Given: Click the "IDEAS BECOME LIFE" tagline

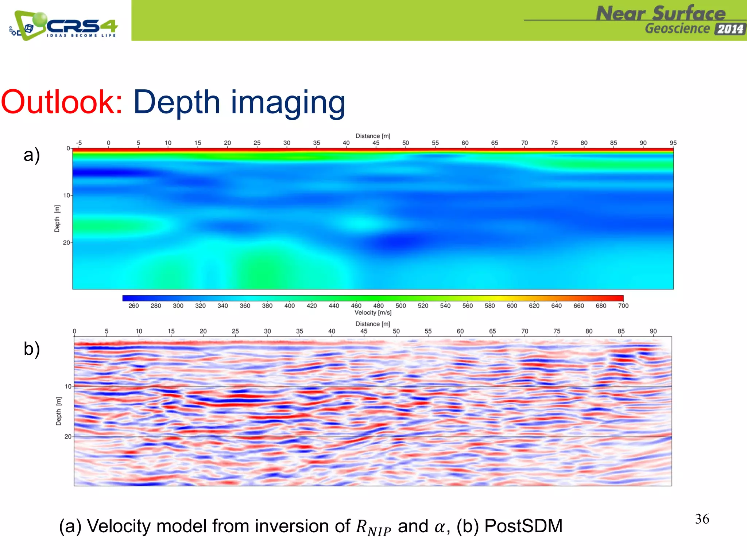Looking at the screenshot, I should pos(81,36).
